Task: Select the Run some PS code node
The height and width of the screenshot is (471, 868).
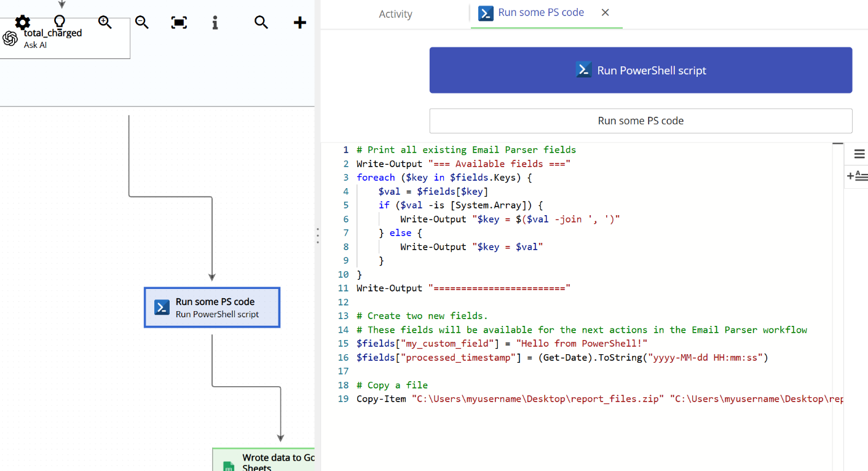Action: tap(212, 307)
